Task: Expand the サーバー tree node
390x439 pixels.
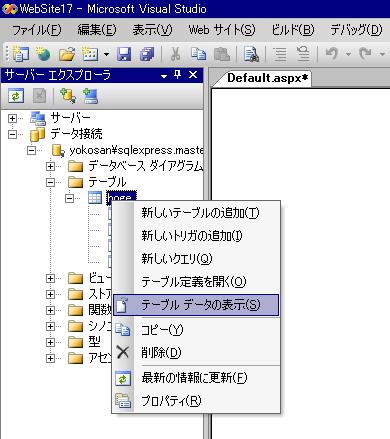Action: coord(12,118)
